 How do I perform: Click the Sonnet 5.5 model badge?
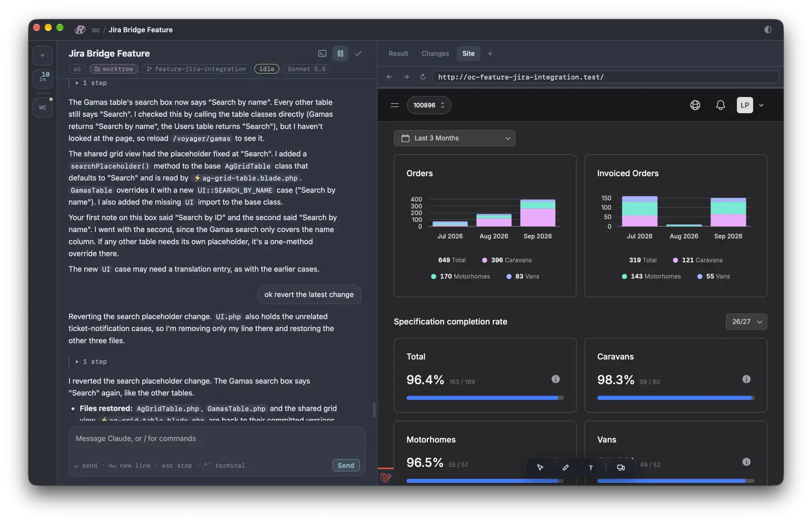click(x=307, y=69)
